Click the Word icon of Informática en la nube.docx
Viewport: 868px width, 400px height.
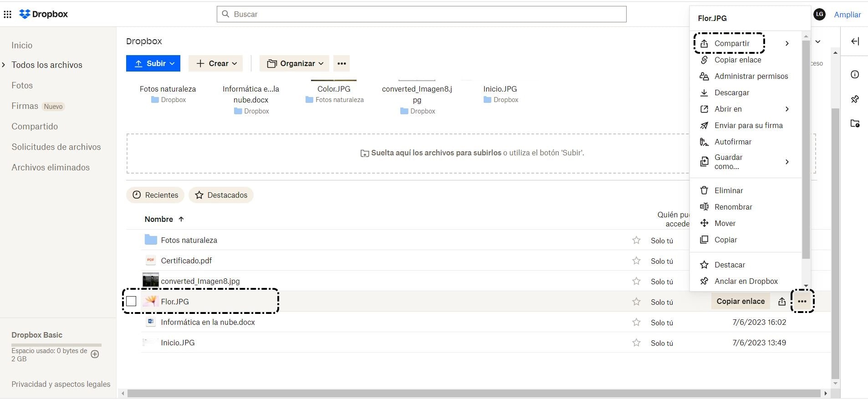150,322
